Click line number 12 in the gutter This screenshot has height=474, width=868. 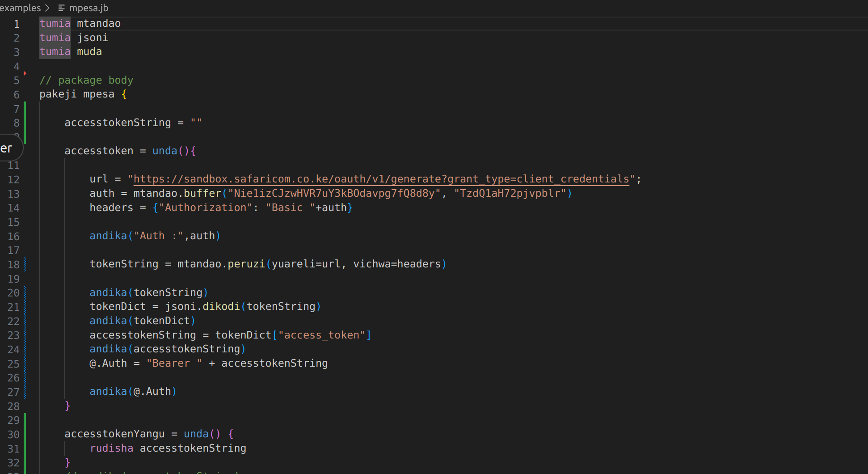click(13, 180)
